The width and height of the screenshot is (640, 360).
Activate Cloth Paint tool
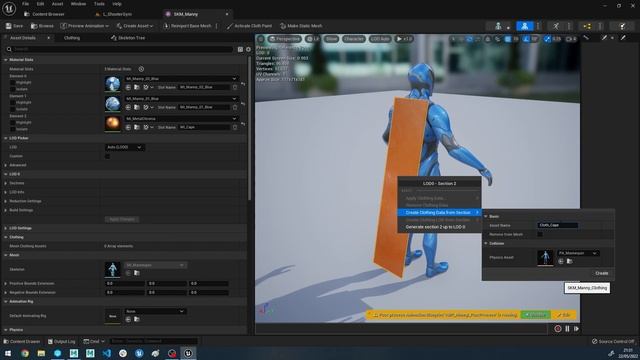(x=249, y=26)
